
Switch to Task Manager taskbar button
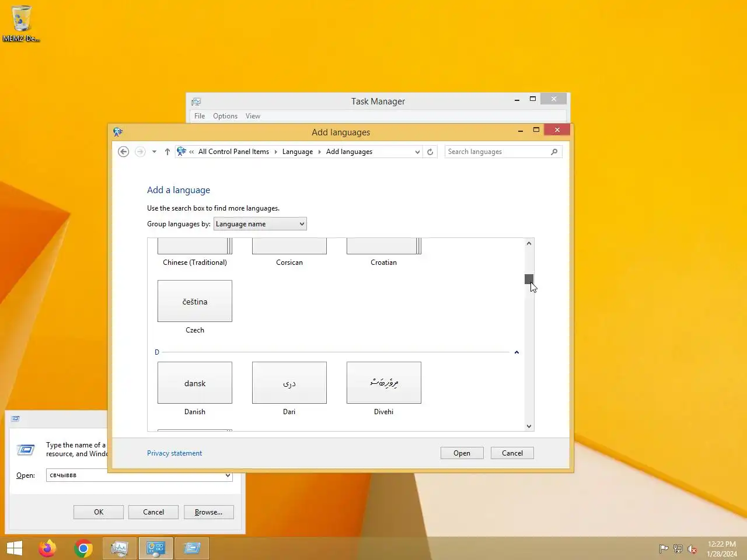tap(120, 548)
